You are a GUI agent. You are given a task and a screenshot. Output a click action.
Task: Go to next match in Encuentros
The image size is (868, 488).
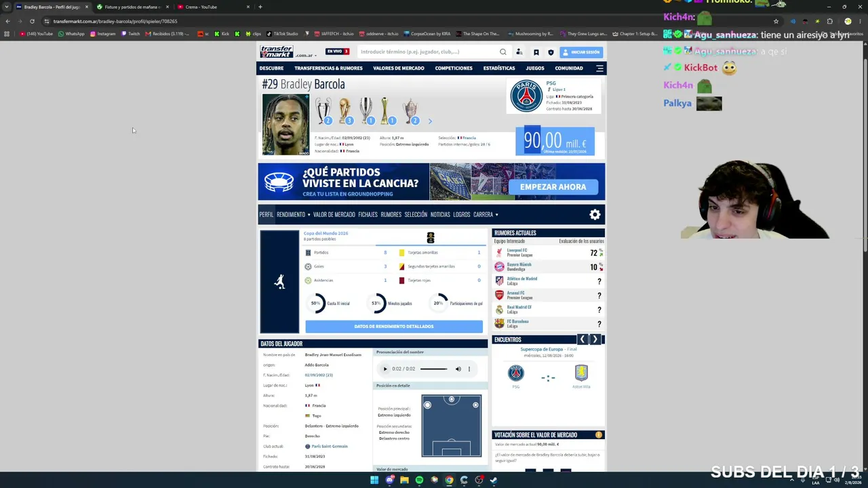[x=595, y=340]
